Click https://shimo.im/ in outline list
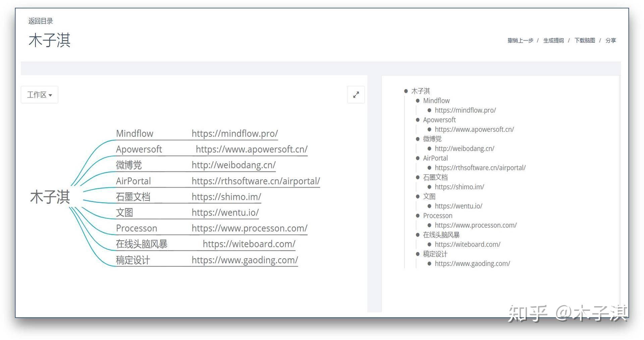This screenshot has width=644, height=340. (459, 187)
